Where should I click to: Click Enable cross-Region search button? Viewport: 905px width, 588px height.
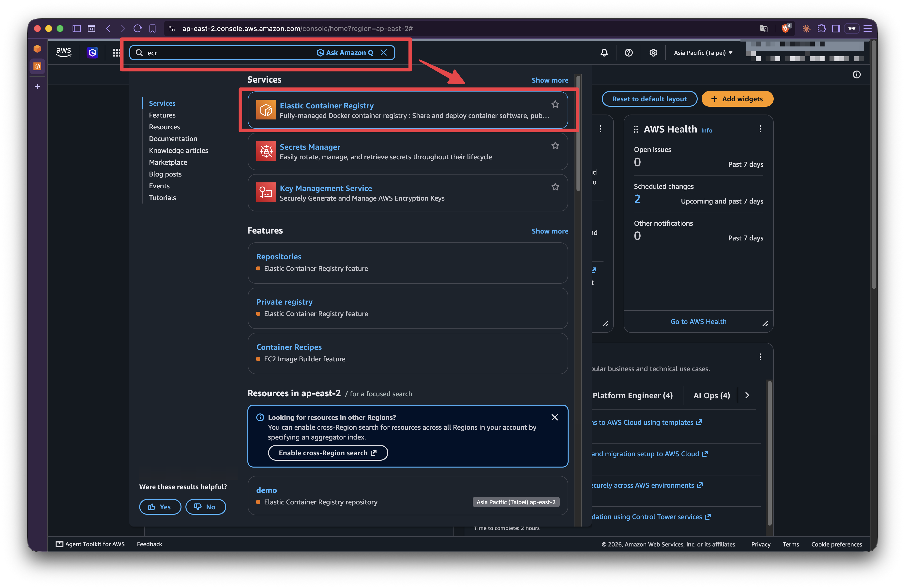328,453
